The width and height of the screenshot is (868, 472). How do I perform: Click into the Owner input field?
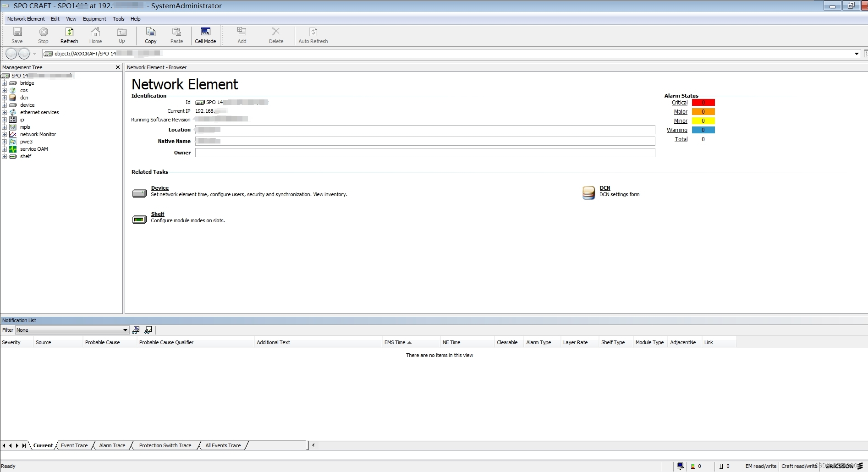click(x=425, y=153)
